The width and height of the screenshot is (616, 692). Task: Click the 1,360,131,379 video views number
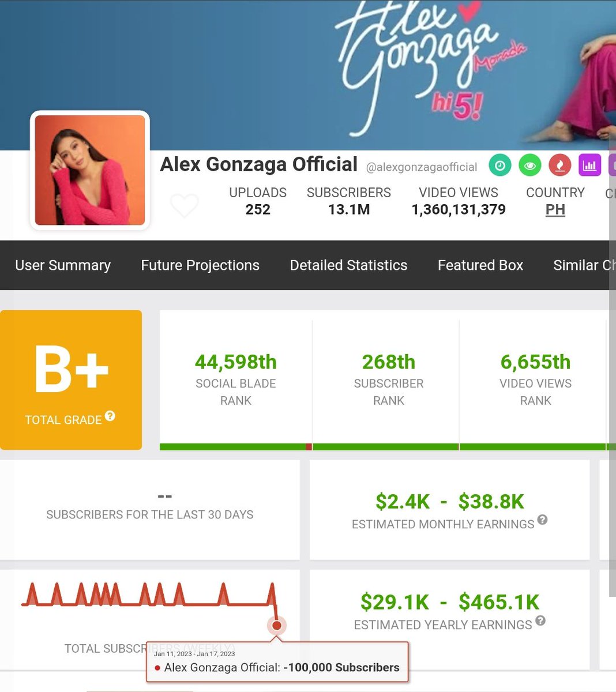tap(459, 209)
